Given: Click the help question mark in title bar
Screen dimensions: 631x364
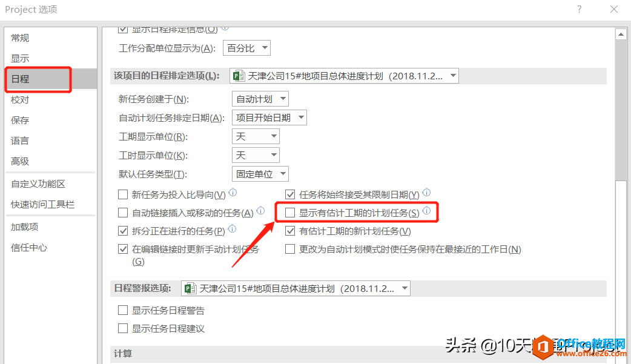Looking at the screenshot, I should (x=579, y=9).
